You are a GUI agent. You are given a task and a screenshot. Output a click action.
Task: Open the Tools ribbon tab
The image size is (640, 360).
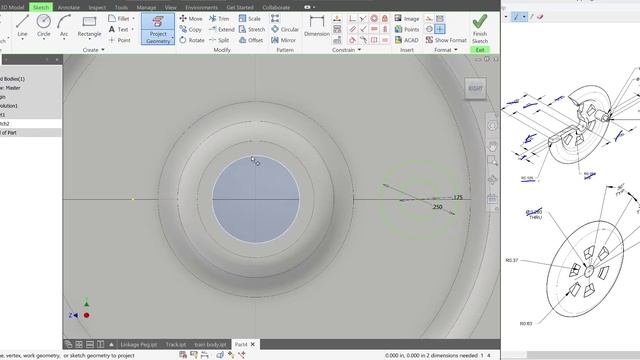(x=121, y=7)
